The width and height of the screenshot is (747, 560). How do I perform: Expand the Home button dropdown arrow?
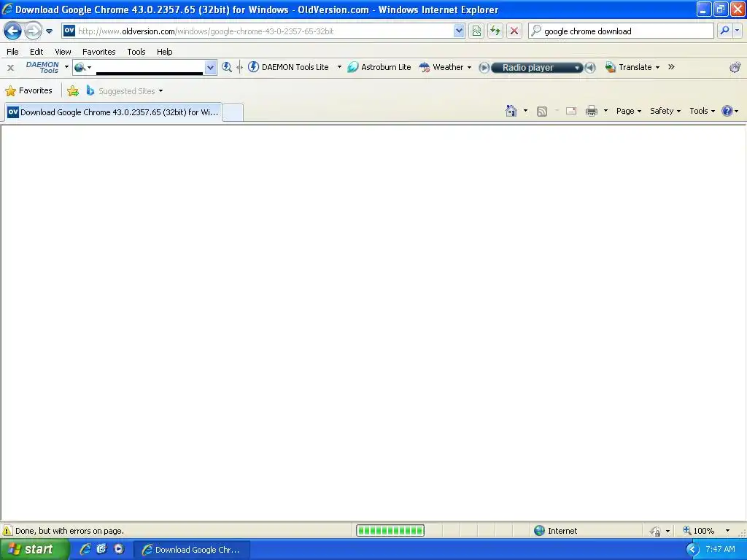(x=525, y=111)
